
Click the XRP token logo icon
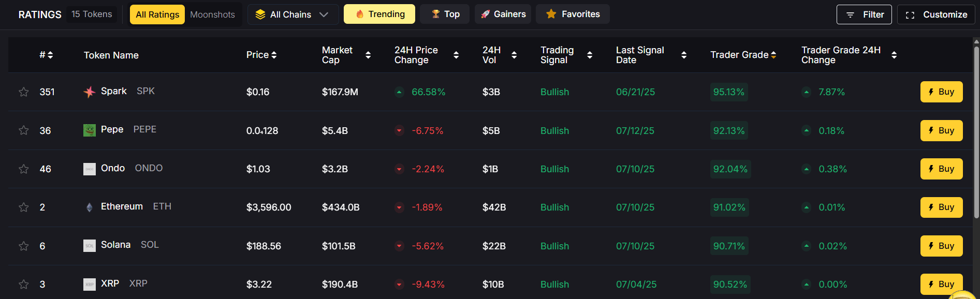point(90,285)
